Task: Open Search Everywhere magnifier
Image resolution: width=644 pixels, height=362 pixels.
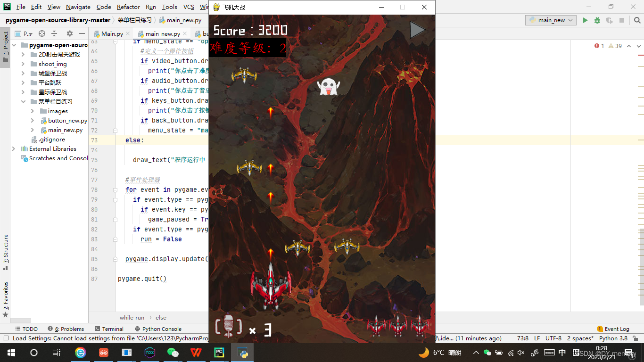Action: 636,20
